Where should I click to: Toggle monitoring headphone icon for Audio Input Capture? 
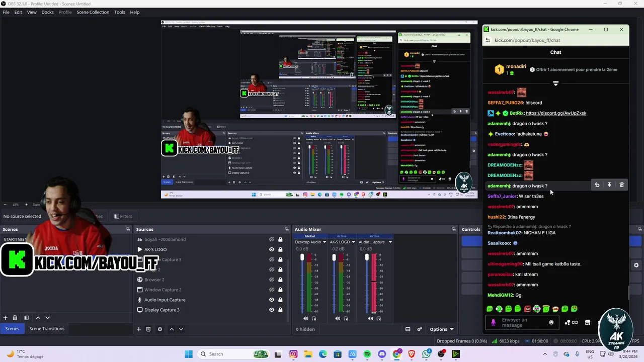click(379, 318)
